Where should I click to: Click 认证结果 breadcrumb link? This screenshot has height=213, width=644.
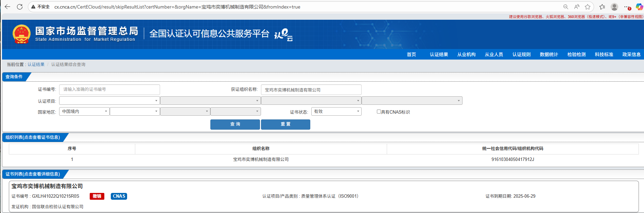pos(36,64)
